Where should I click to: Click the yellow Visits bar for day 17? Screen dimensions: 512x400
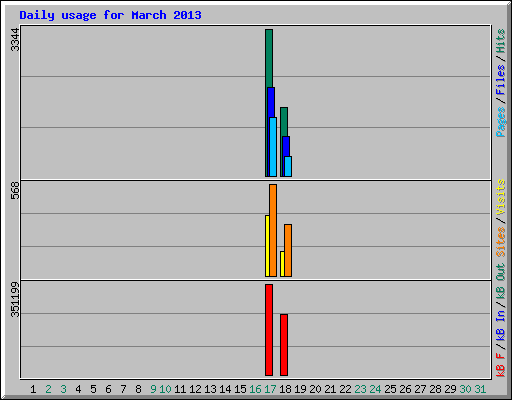click(267, 246)
